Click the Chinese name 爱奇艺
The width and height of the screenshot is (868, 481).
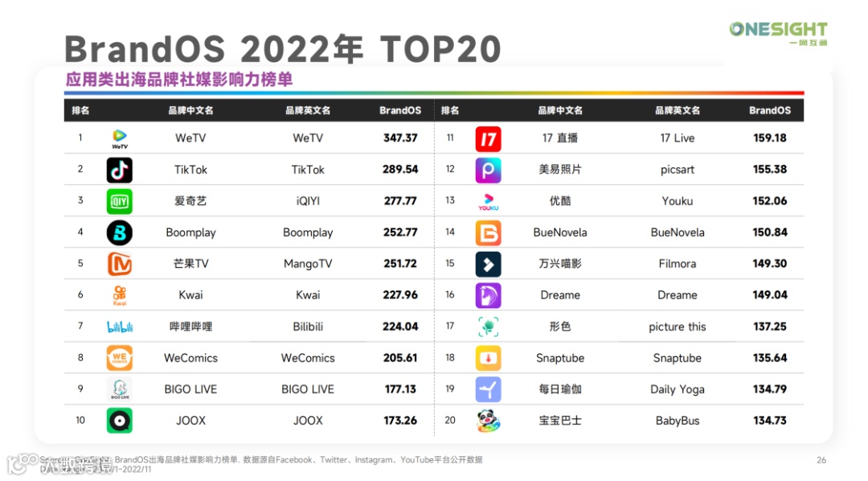[190, 201]
